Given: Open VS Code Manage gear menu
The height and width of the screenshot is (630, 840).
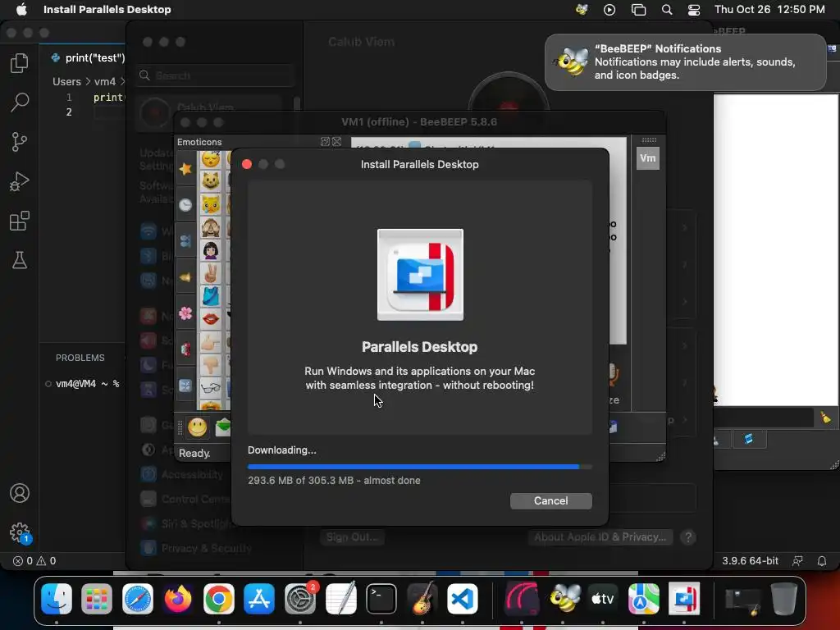Looking at the screenshot, I should click(20, 533).
